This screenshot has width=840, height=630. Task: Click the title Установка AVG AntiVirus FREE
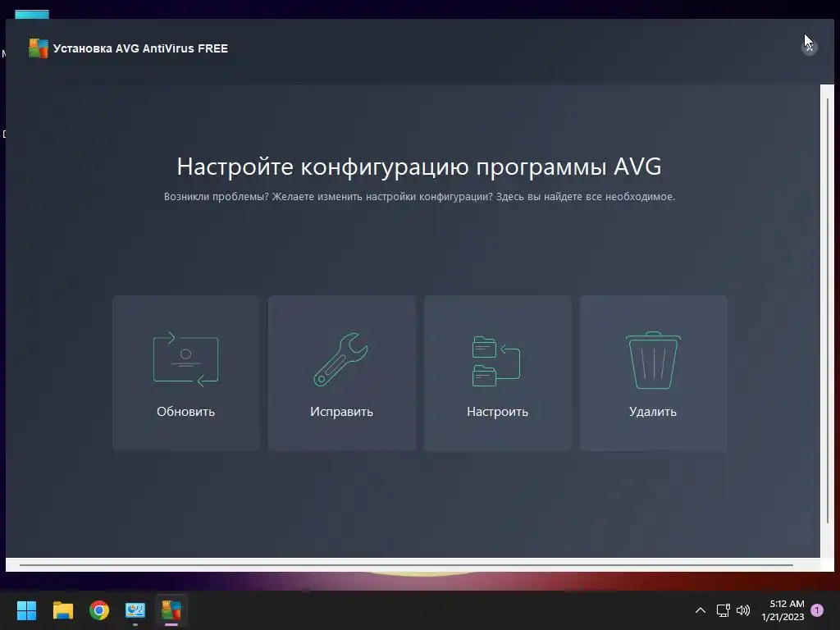pos(140,48)
